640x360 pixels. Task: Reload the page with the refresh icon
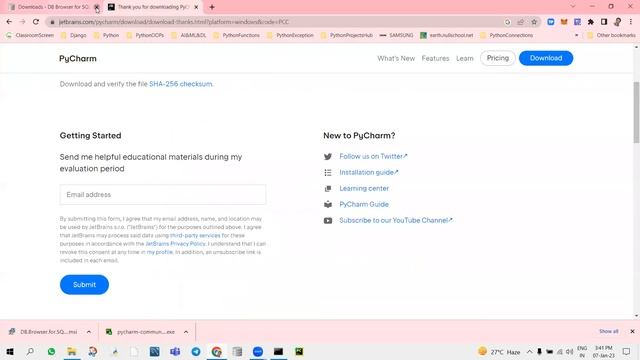pyautogui.click(x=36, y=22)
